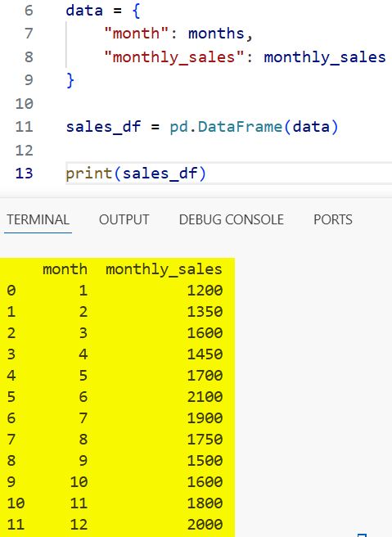Click the sales_df variable on line 11
Screen dimensions: 392x537
tap(103, 127)
